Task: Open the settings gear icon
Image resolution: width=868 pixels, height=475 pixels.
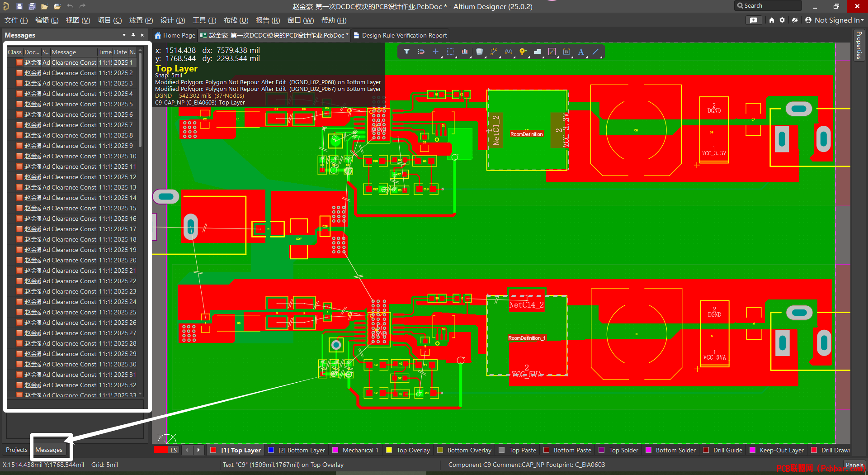Action: [782, 20]
